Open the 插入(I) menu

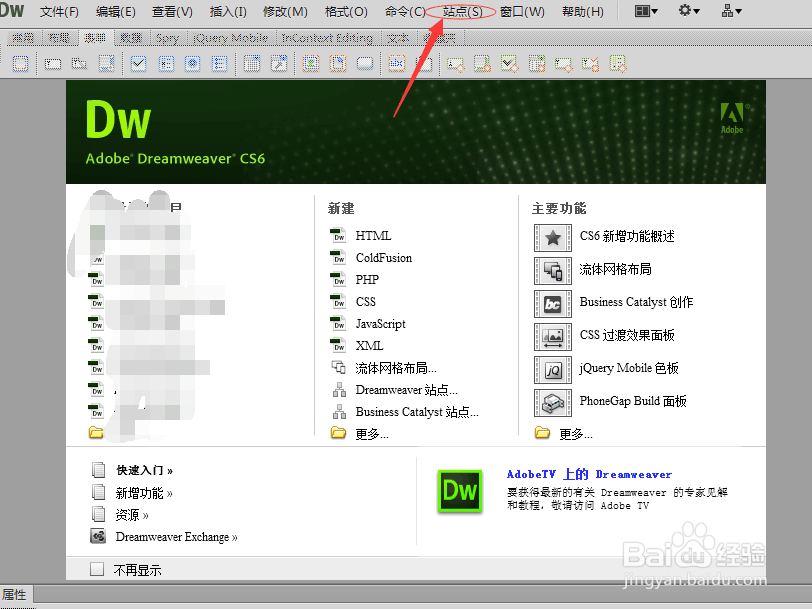[x=228, y=11]
